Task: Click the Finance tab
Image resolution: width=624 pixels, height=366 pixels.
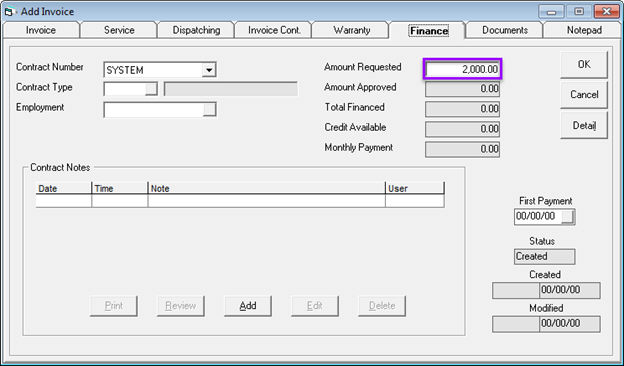Action: click(429, 30)
